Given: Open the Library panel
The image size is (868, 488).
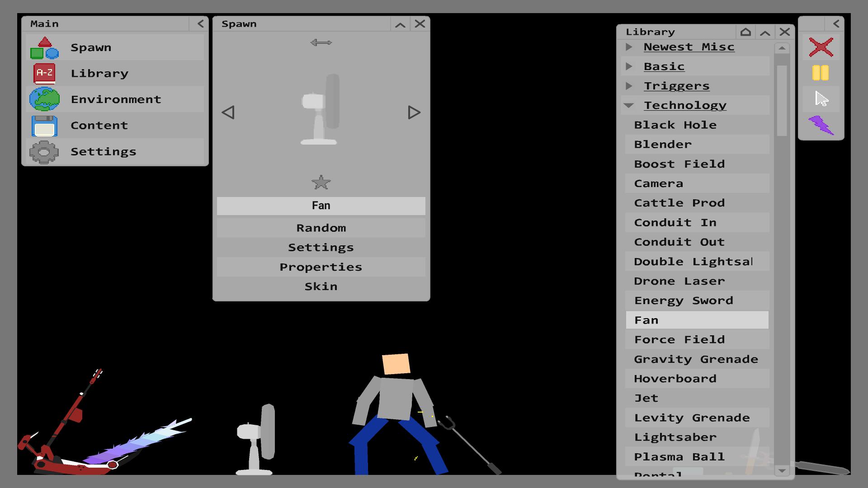Looking at the screenshot, I should [99, 73].
